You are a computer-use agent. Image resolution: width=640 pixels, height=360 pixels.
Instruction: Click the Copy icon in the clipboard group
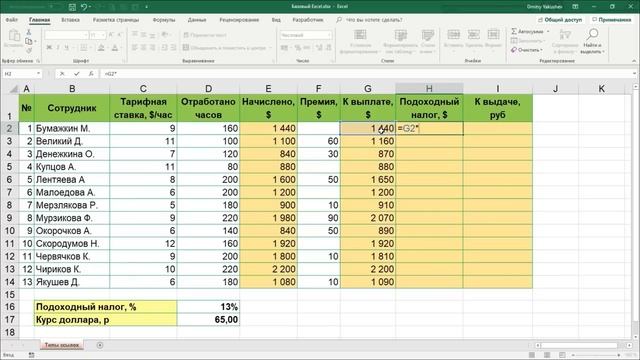coord(29,41)
